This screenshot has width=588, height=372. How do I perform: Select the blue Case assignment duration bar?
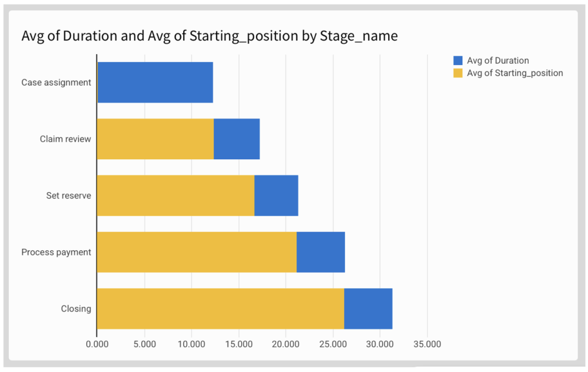[155, 82]
